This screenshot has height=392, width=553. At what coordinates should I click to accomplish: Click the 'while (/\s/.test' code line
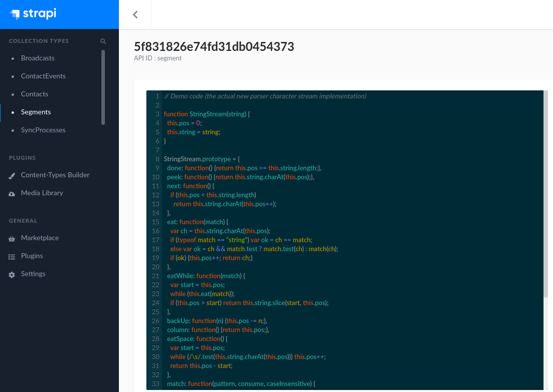click(248, 357)
